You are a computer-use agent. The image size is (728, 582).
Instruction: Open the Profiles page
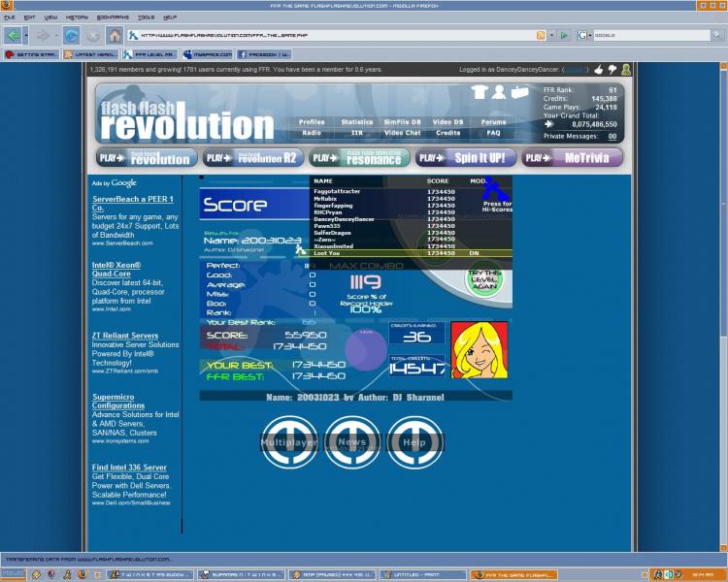coord(312,122)
